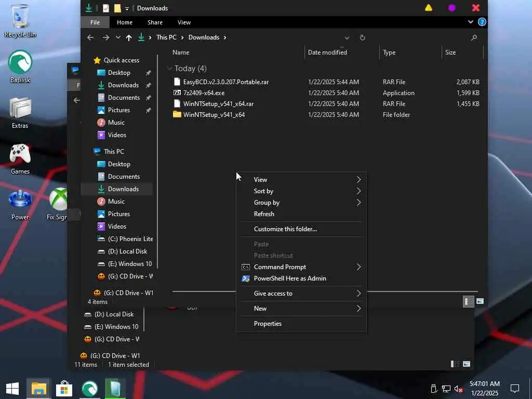Go up one folder level

pos(129,37)
